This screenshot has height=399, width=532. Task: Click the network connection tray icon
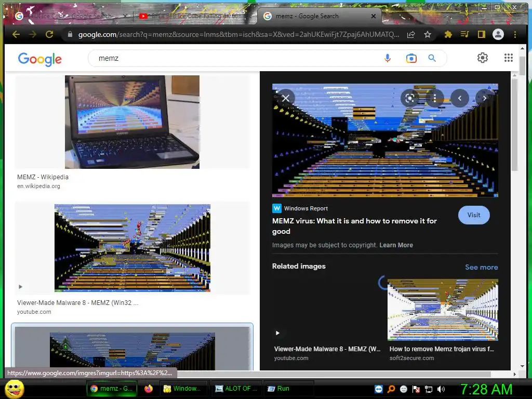[429, 390]
